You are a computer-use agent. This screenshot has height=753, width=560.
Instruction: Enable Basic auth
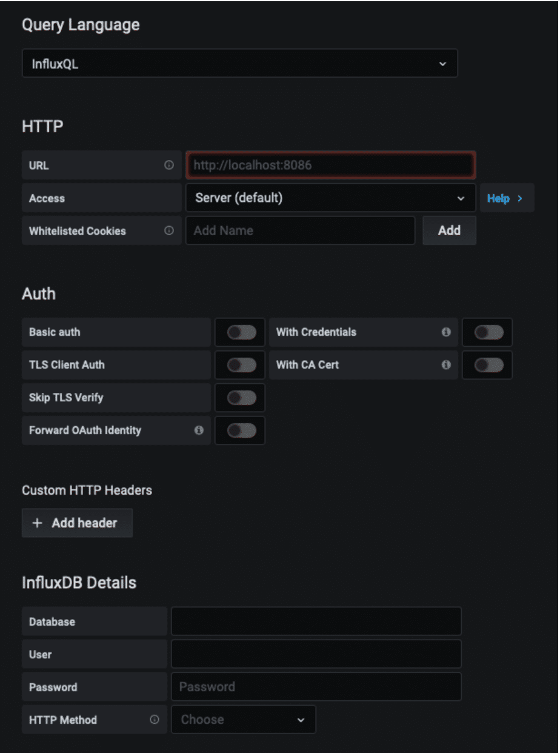[239, 332]
